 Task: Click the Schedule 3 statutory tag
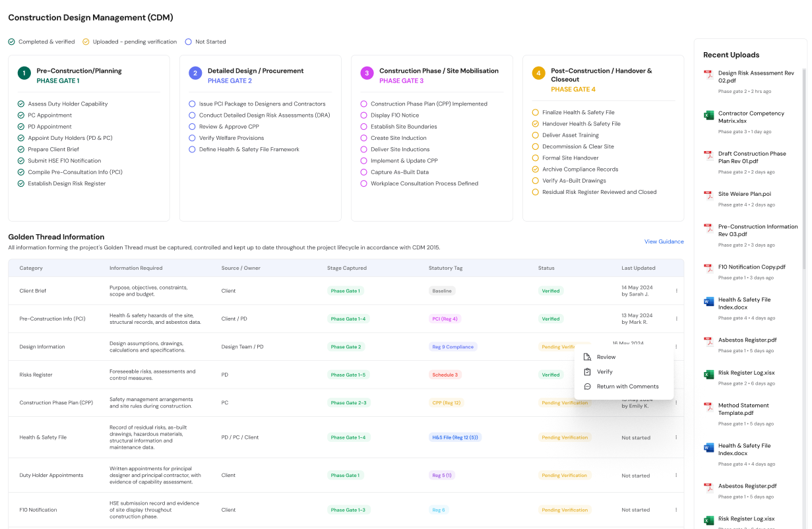pyautogui.click(x=445, y=375)
